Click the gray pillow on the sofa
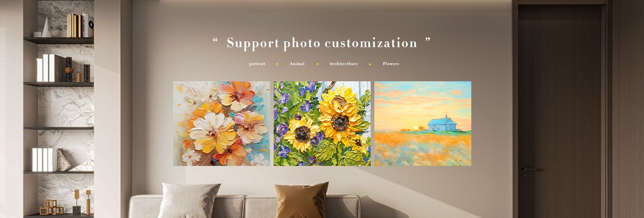This screenshot has height=218, width=644. pyautogui.click(x=190, y=201)
